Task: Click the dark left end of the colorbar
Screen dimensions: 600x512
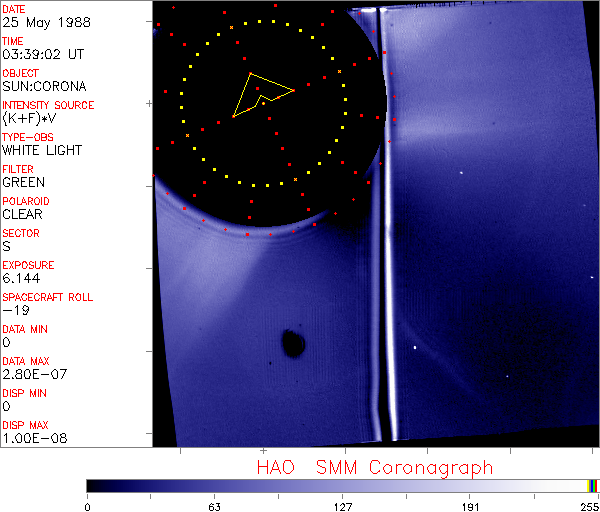Action: click(95, 485)
